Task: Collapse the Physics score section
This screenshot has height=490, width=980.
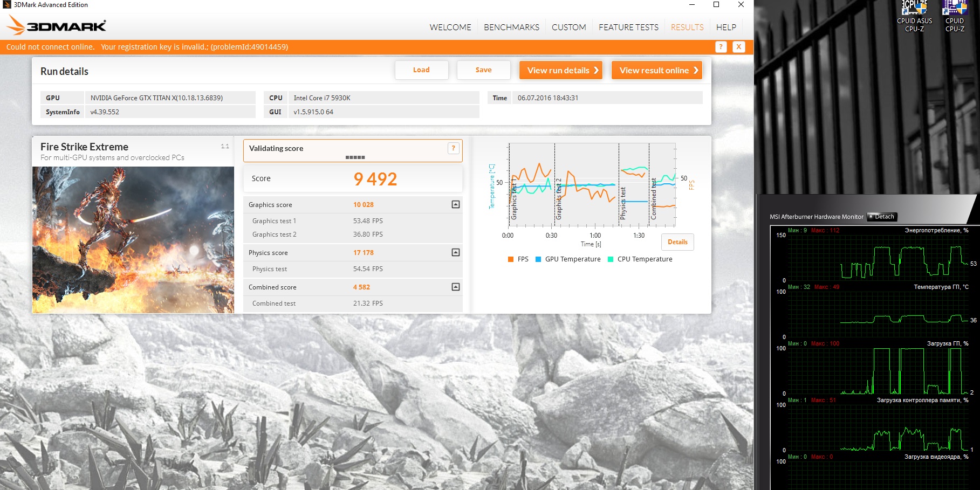Action: click(456, 252)
